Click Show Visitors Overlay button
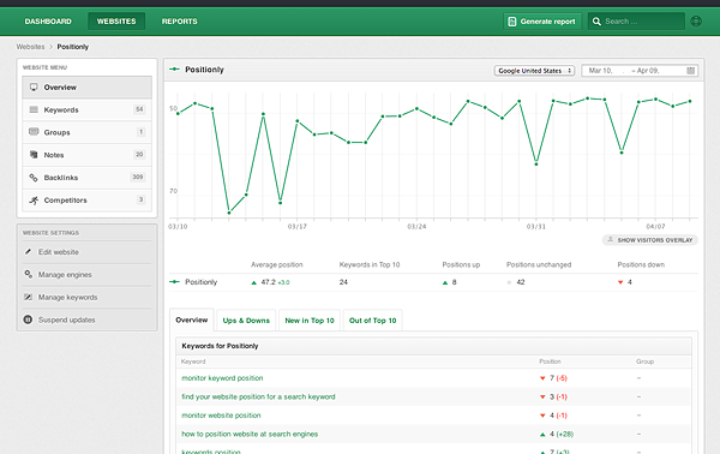Screen dimensions: 720x454 tap(650, 240)
